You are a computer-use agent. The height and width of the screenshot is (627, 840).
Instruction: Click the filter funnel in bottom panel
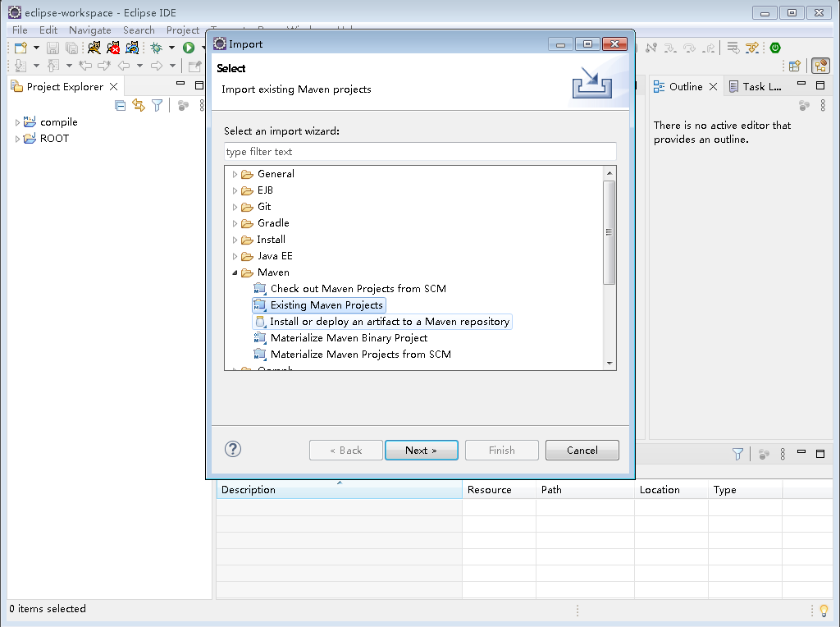click(x=737, y=454)
